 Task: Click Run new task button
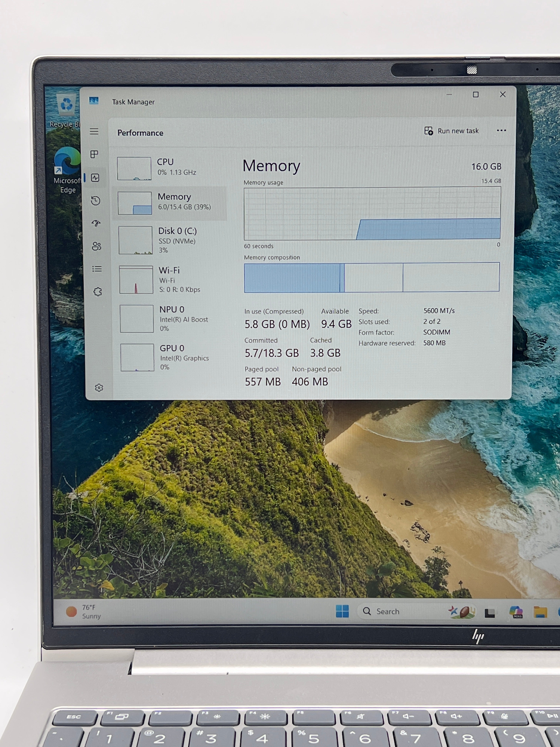(x=451, y=131)
